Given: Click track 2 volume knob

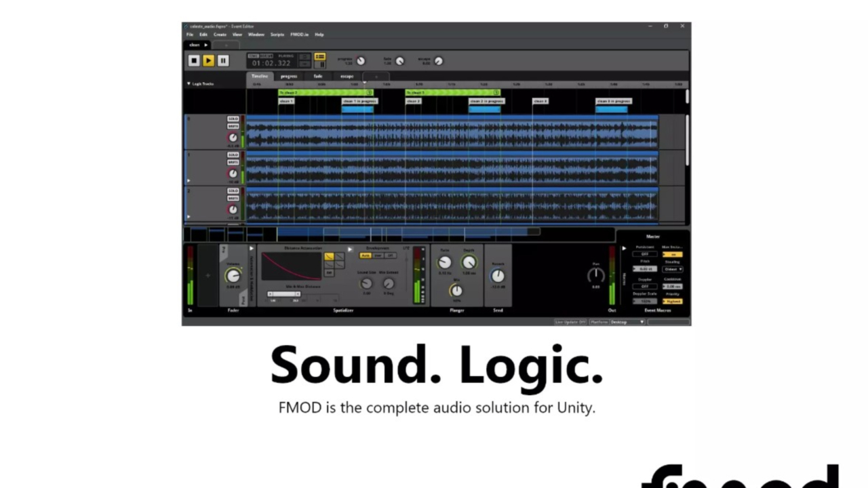Looking at the screenshot, I should click(233, 209).
